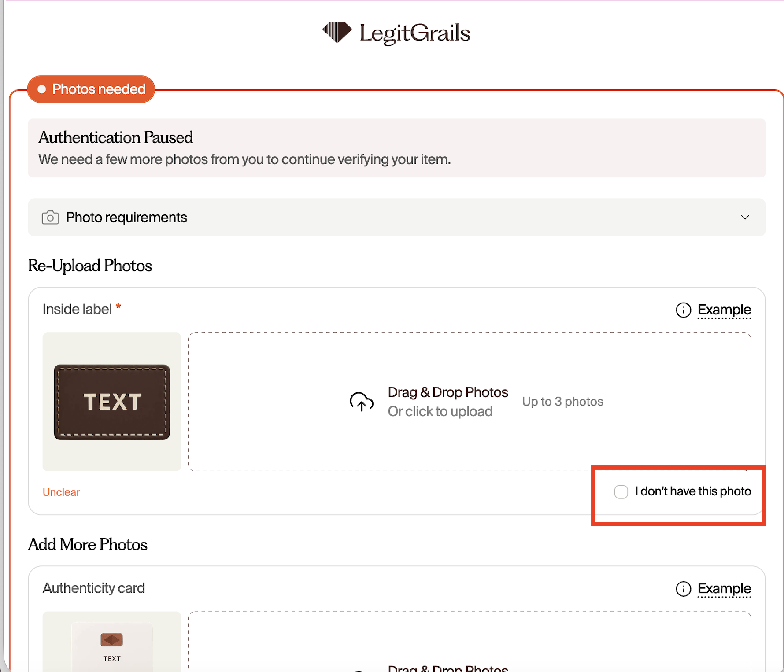The height and width of the screenshot is (672, 784).
Task: Click the info icon next to Authenticity card Example
Action: point(683,589)
